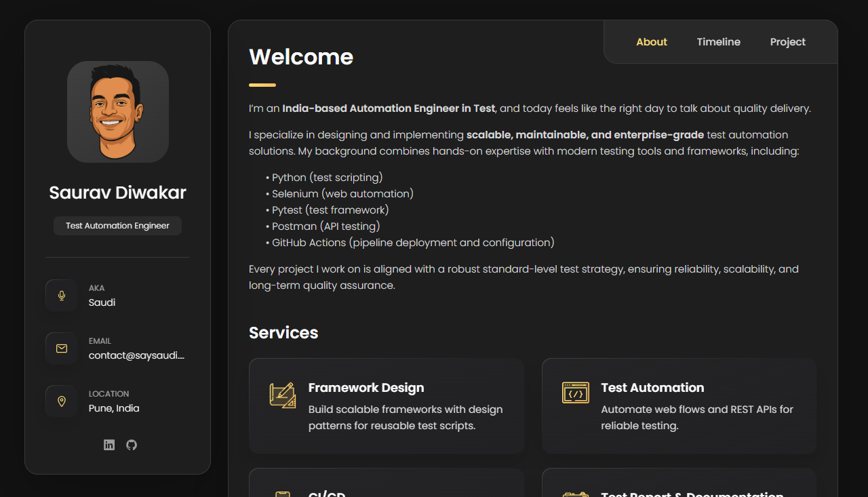Open the Test Automation service card
The image size is (868, 497).
[x=679, y=405]
